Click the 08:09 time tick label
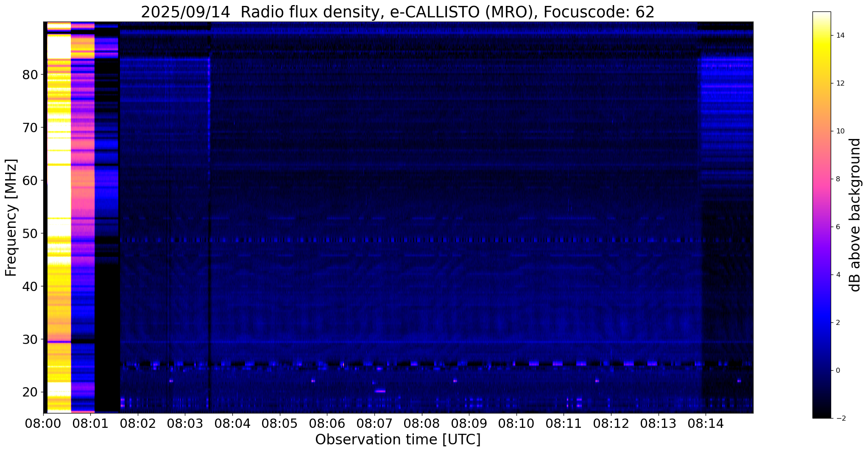 click(x=469, y=423)
